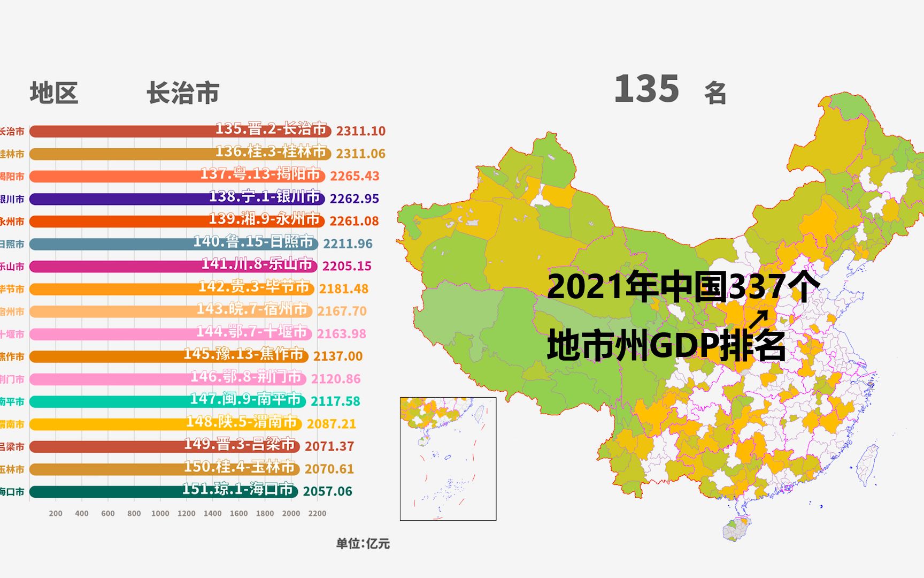Click value 2070.61 for 玉林市
The image size is (924, 578).
tap(329, 469)
